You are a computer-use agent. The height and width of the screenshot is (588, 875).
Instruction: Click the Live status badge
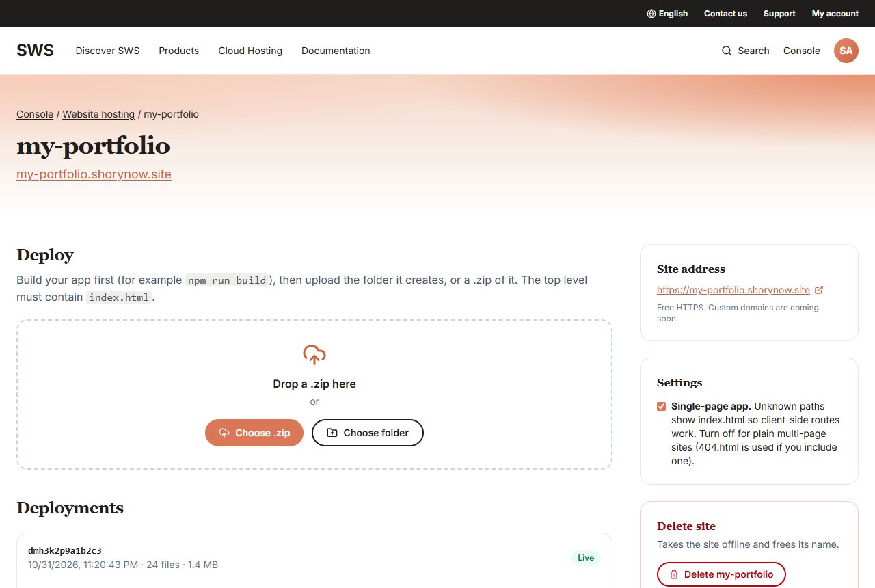(586, 558)
